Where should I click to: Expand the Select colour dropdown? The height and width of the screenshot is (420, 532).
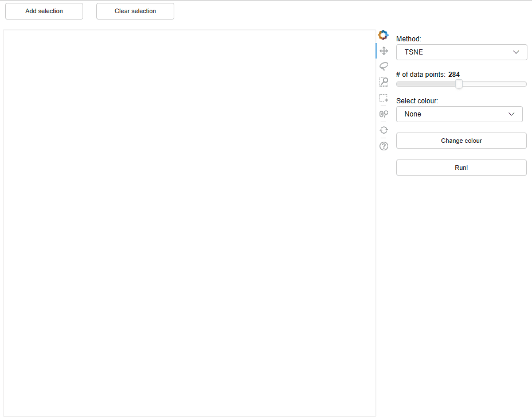459,114
